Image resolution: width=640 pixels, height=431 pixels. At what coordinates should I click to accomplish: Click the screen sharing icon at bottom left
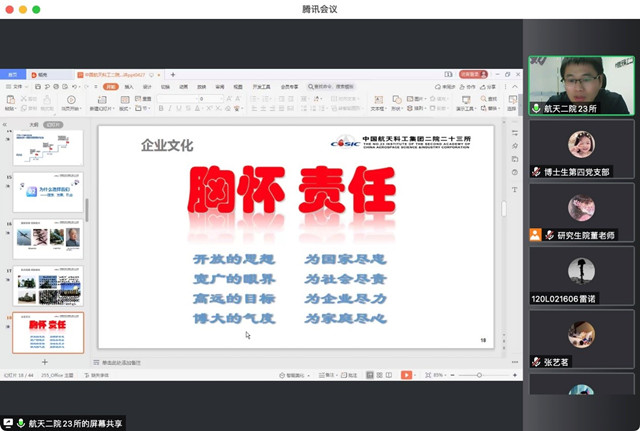[x=9, y=423]
